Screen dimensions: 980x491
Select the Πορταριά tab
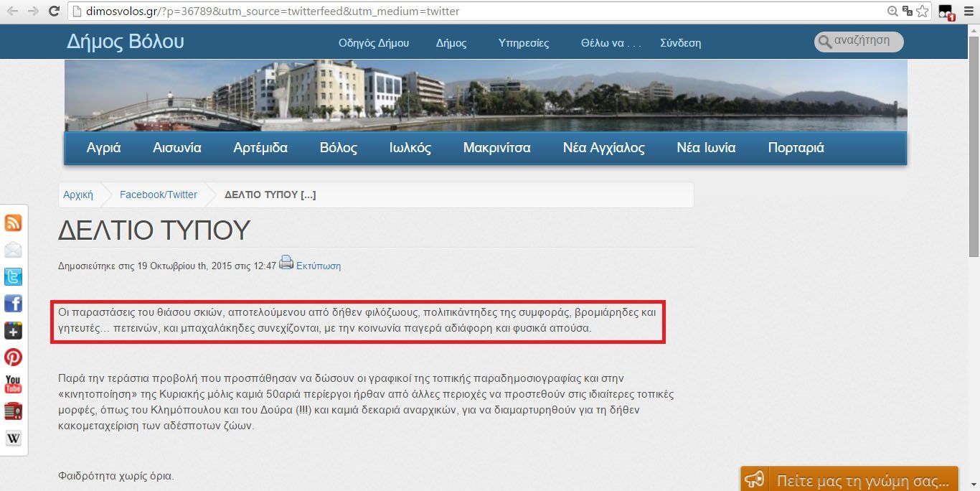(796, 148)
